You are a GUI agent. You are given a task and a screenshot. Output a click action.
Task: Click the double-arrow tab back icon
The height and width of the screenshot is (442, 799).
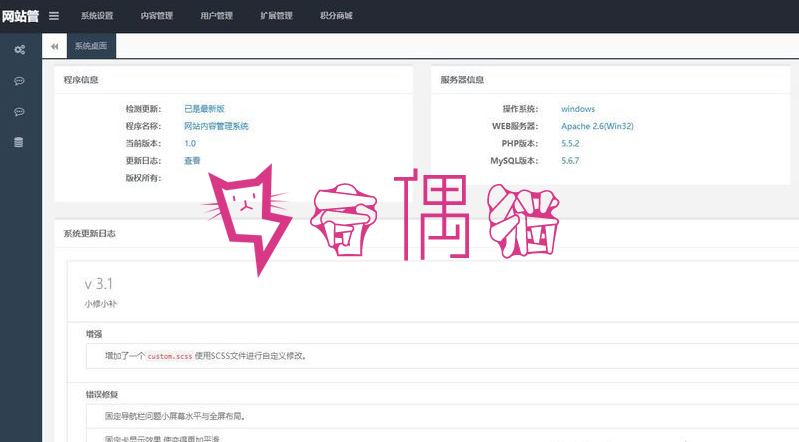tap(55, 46)
